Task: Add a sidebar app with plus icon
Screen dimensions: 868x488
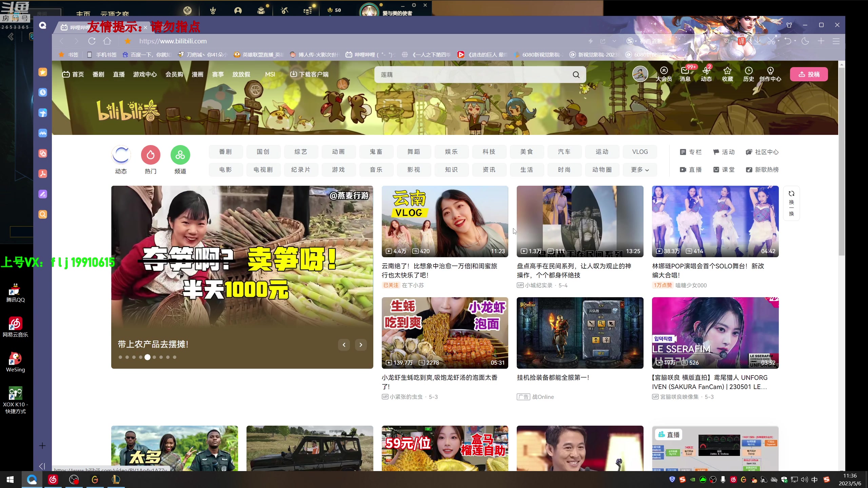Action: pos(42,446)
